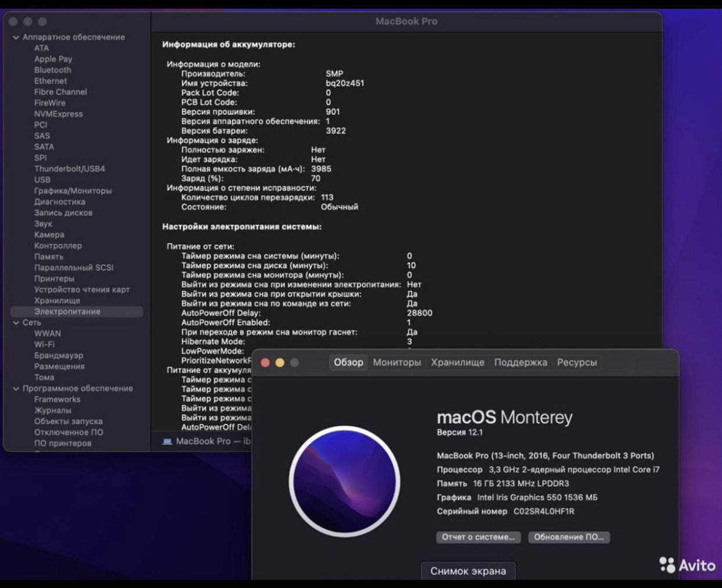The image size is (722, 588).
Task: Open the Ресурсы tab
Action: coord(577,362)
